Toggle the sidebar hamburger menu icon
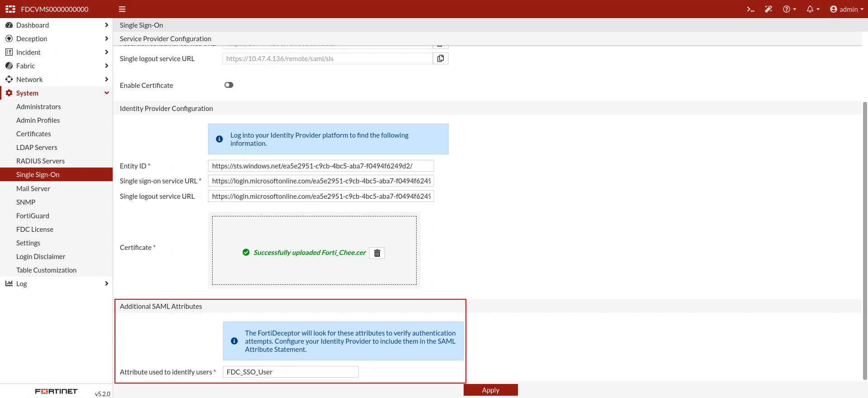The height and width of the screenshot is (398, 868). pyautogui.click(x=122, y=9)
